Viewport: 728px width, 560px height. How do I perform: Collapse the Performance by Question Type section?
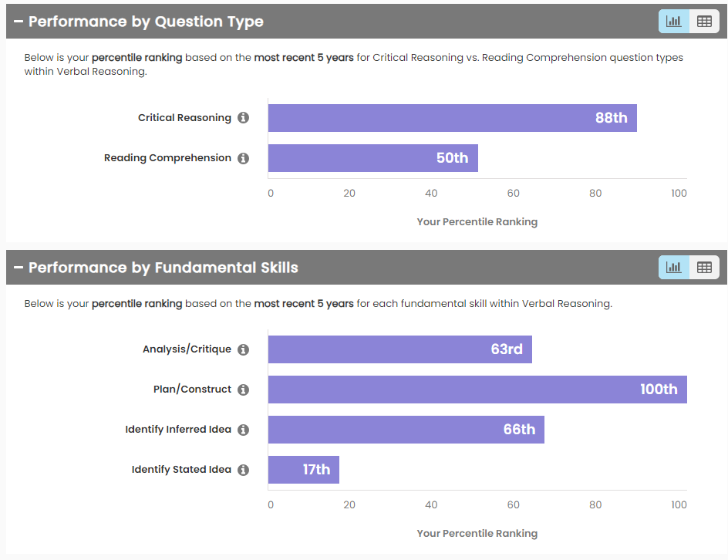(18, 22)
